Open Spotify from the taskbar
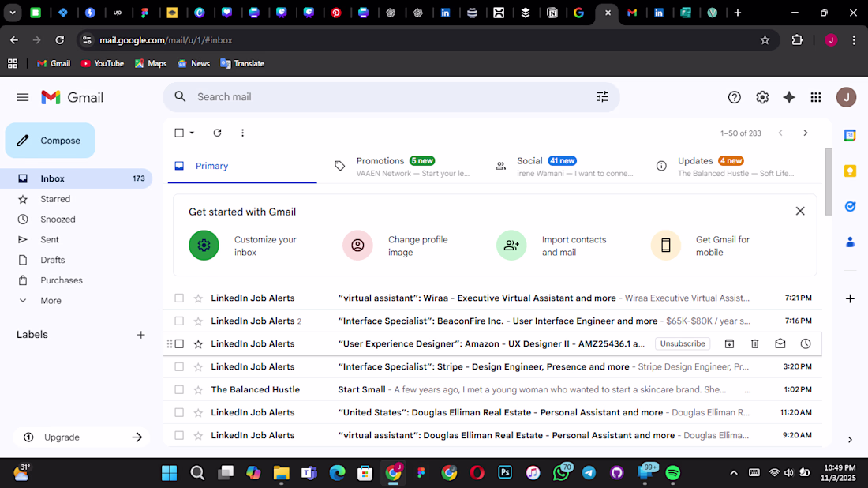This screenshot has height=488, width=868. point(672,473)
